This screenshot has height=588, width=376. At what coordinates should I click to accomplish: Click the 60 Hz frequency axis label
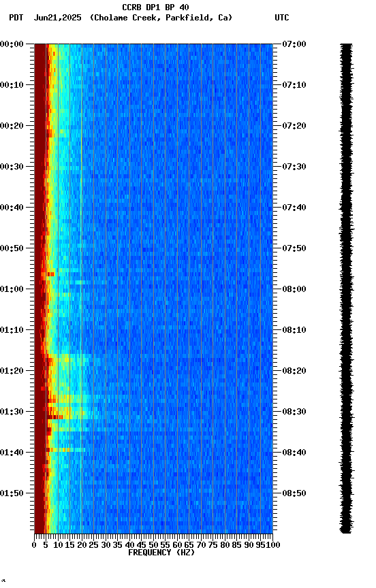[177, 545]
